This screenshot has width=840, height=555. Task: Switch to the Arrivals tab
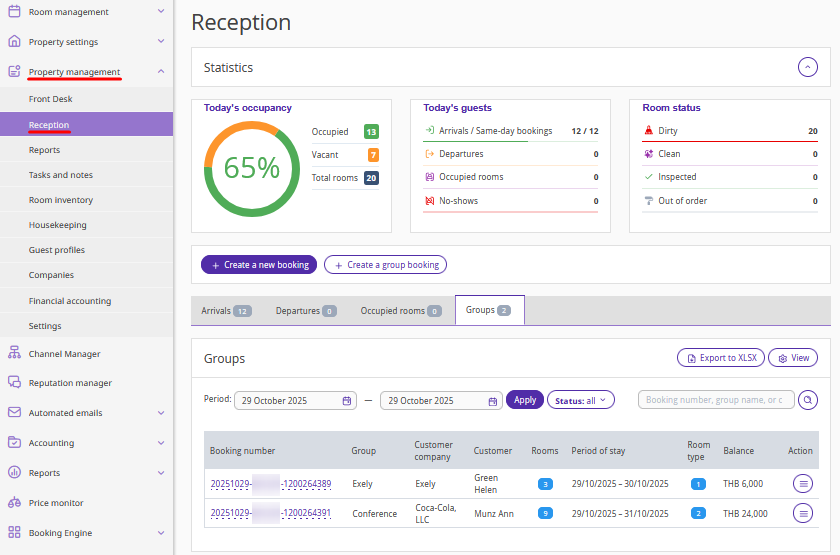pyautogui.click(x=225, y=311)
